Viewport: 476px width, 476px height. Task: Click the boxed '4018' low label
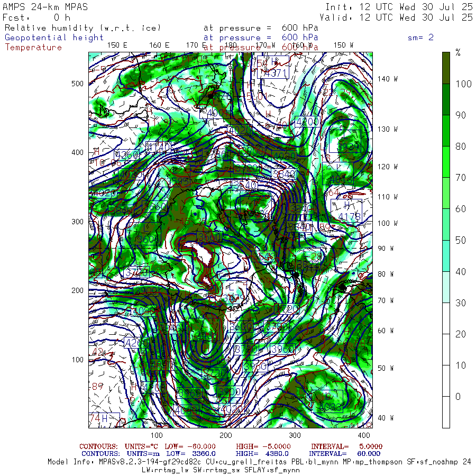coord(338,173)
